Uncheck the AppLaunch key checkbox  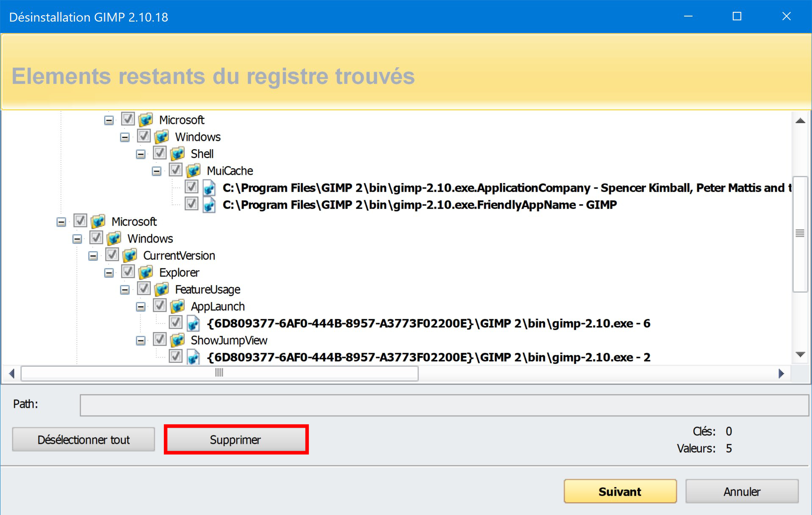[160, 305]
